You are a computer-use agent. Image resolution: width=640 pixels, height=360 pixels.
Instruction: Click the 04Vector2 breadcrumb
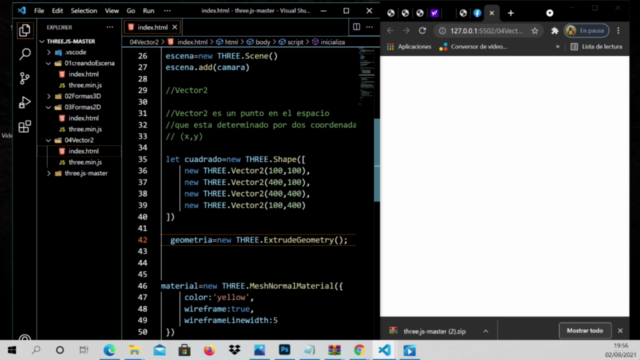click(144, 42)
